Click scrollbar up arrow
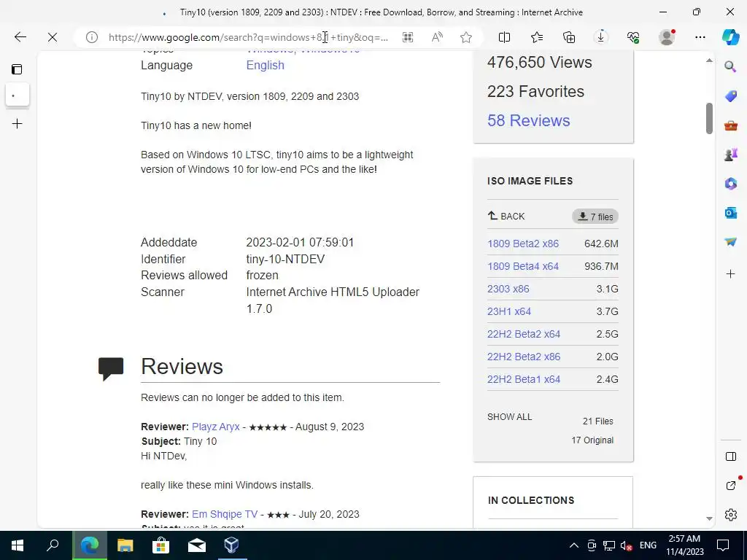This screenshot has height=560, width=747. (709, 61)
